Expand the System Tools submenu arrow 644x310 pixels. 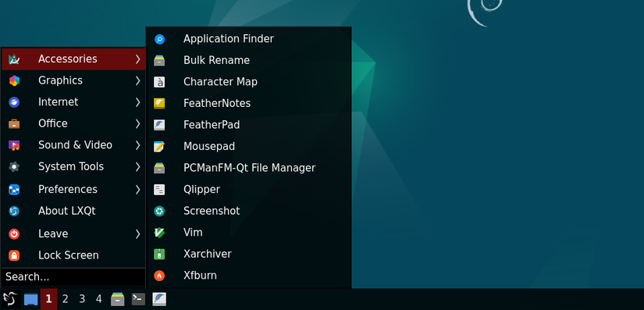click(138, 166)
